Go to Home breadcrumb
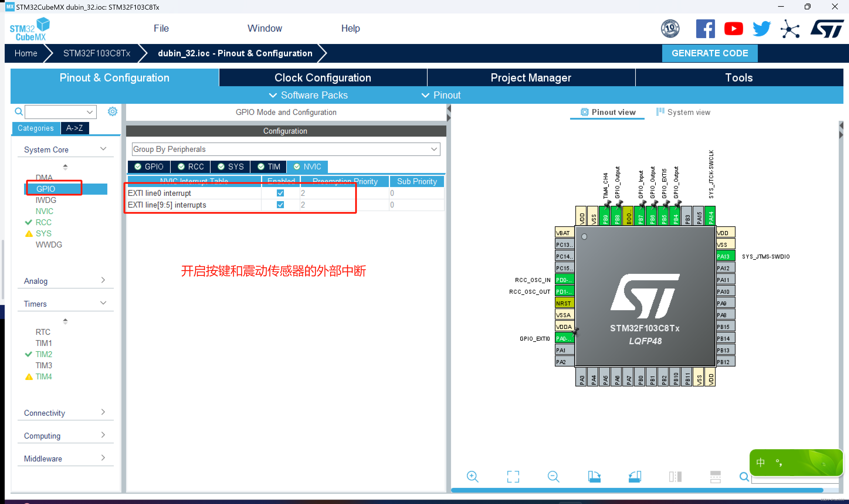Screen dimensions: 849x504 (26, 53)
